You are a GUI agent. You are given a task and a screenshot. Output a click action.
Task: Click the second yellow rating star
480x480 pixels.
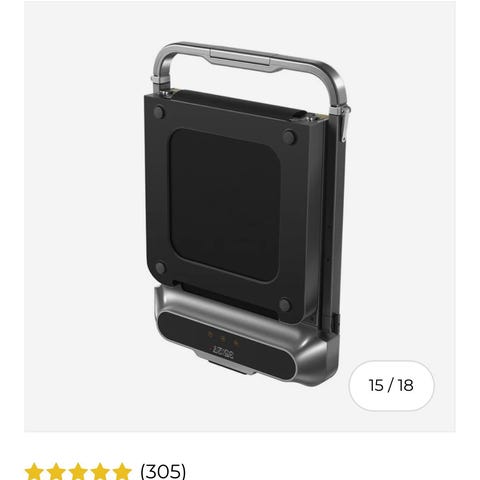[56, 471]
